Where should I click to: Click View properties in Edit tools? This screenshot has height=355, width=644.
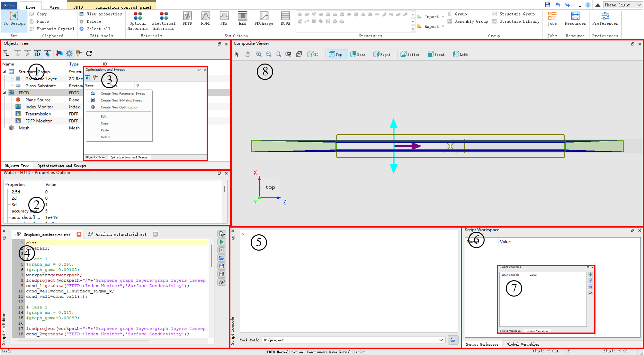(101, 14)
